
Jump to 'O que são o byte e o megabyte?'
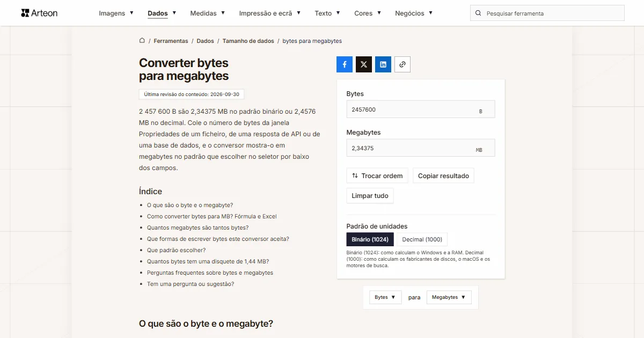(x=190, y=205)
